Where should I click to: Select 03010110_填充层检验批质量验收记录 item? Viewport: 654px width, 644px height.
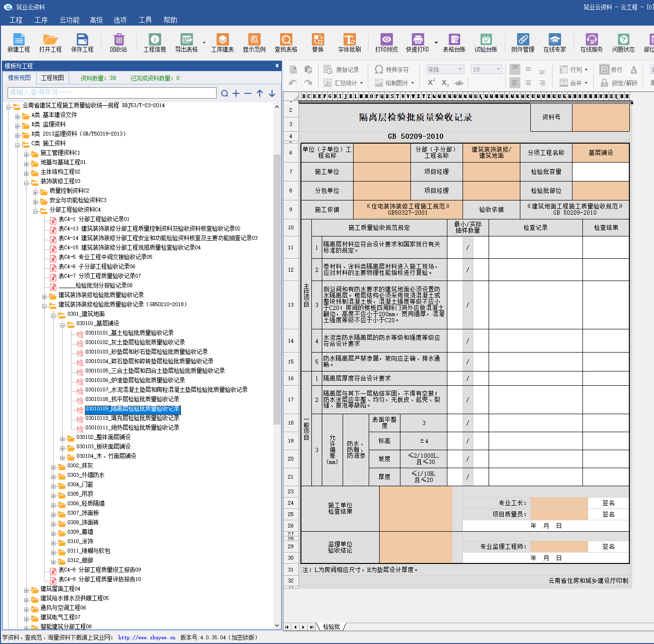click(132, 418)
